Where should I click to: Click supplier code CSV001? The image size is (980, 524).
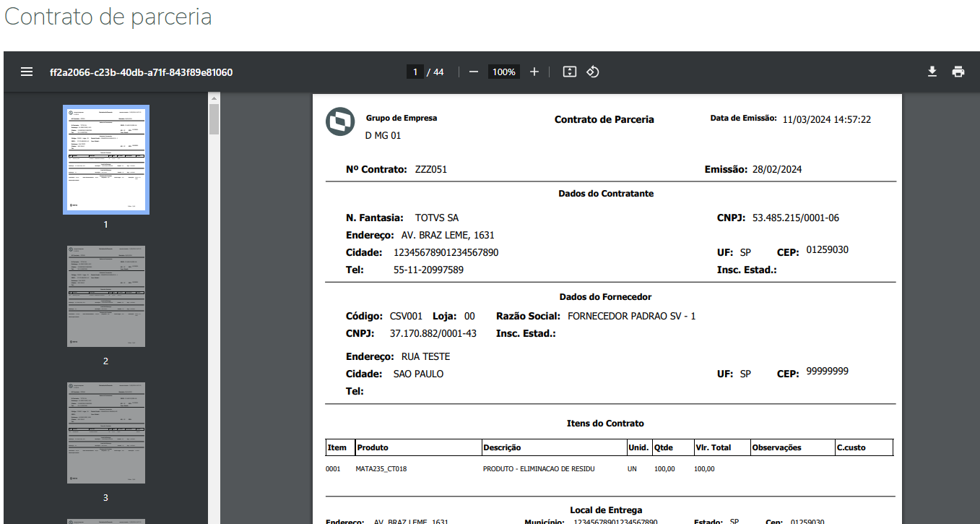pos(407,317)
